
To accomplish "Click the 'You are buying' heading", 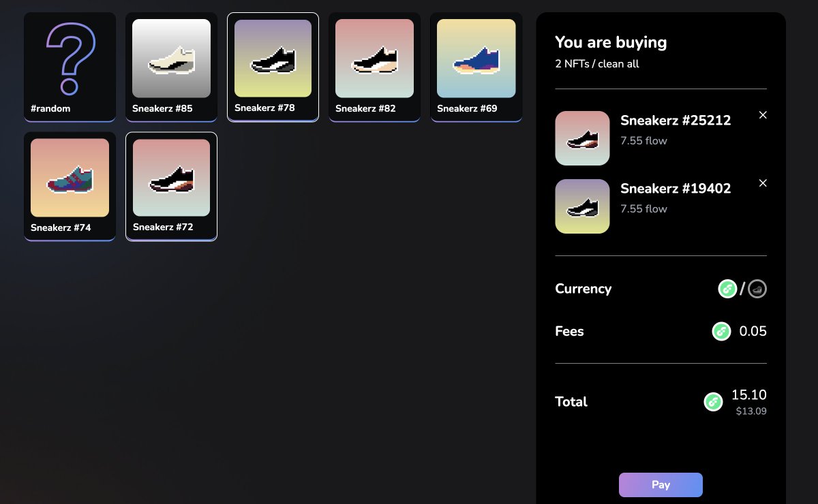I will (x=611, y=42).
